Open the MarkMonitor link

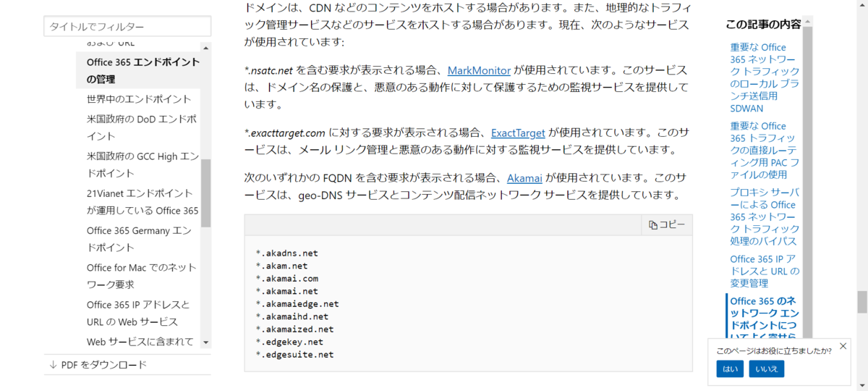(479, 71)
